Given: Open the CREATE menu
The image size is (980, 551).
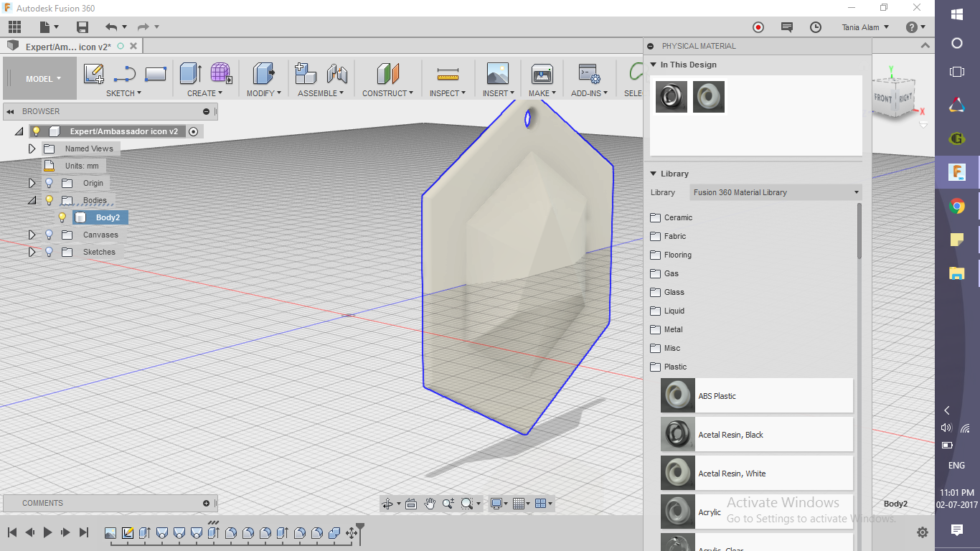Looking at the screenshot, I should point(204,93).
